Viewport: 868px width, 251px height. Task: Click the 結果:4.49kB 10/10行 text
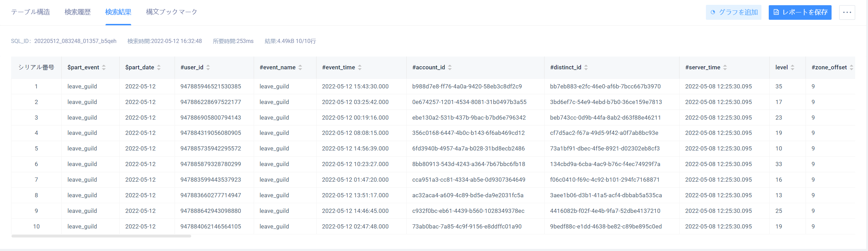pos(290,41)
